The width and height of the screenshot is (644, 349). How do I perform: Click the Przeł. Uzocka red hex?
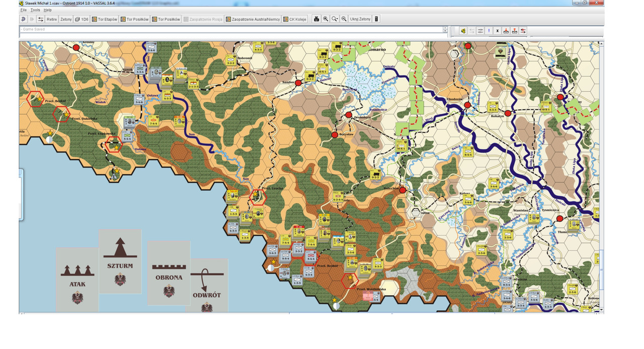tap(258, 197)
